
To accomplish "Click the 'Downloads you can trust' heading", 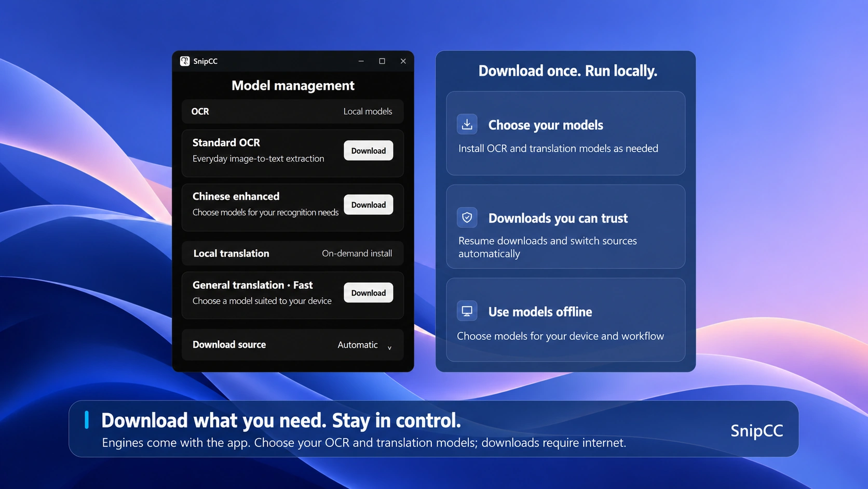I will click(x=558, y=218).
